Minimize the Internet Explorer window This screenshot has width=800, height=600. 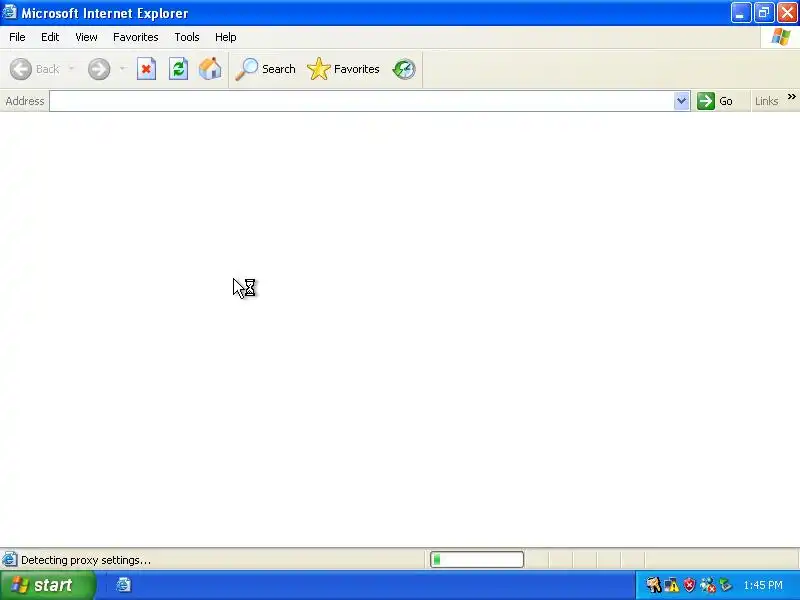pyautogui.click(x=740, y=13)
